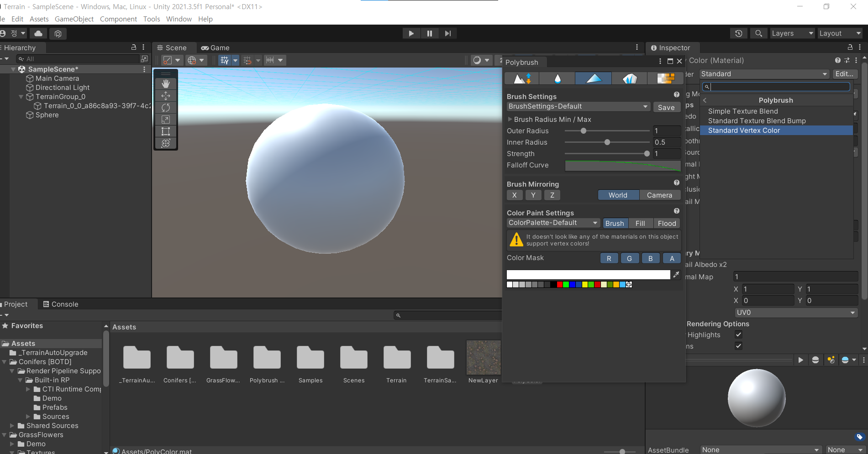Open the cloud services icon
This screenshot has width=868, height=454.
(x=38, y=33)
